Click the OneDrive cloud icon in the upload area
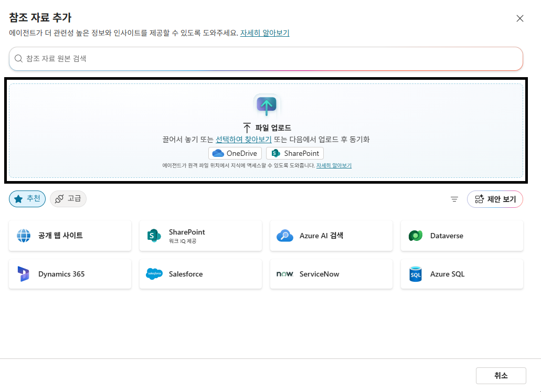541x392 pixels. [218, 153]
